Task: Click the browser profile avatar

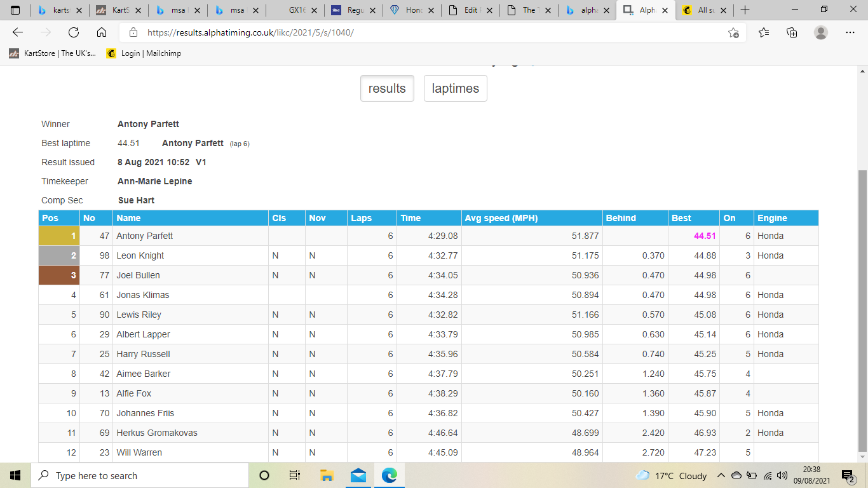Action: (820, 32)
